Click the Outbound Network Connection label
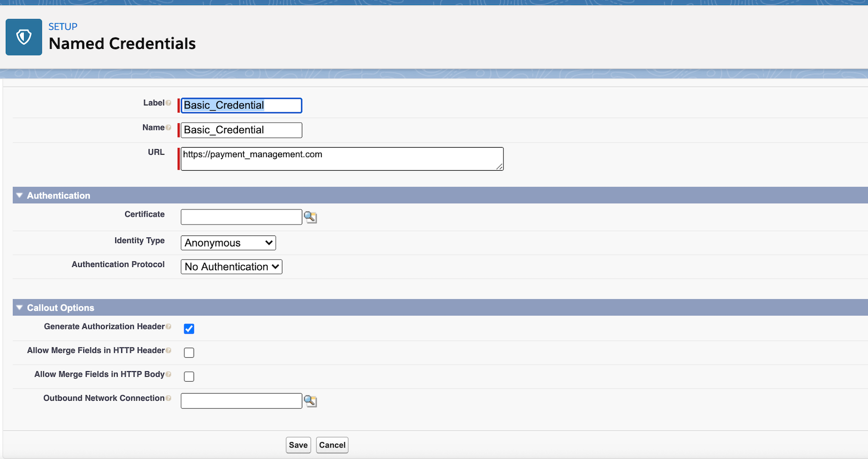 coord(104,398)
